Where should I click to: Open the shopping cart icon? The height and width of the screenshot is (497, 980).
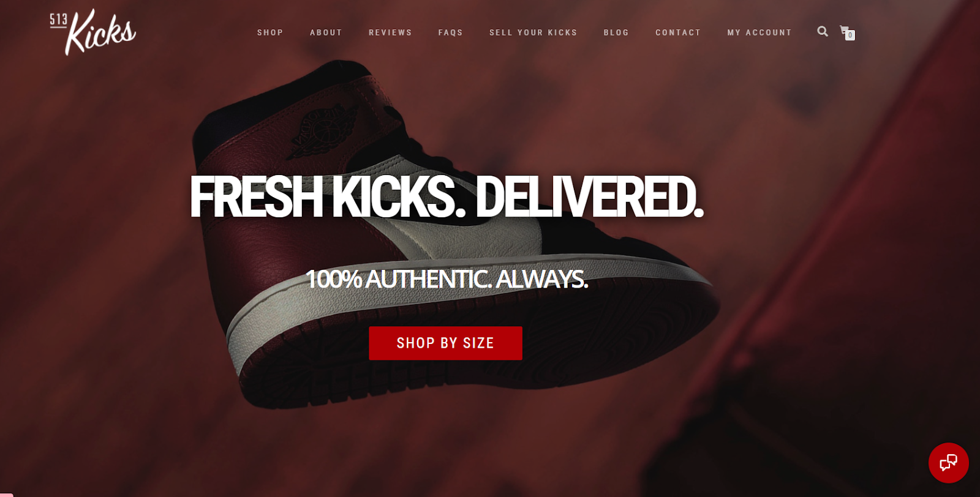tap(845, 29)
